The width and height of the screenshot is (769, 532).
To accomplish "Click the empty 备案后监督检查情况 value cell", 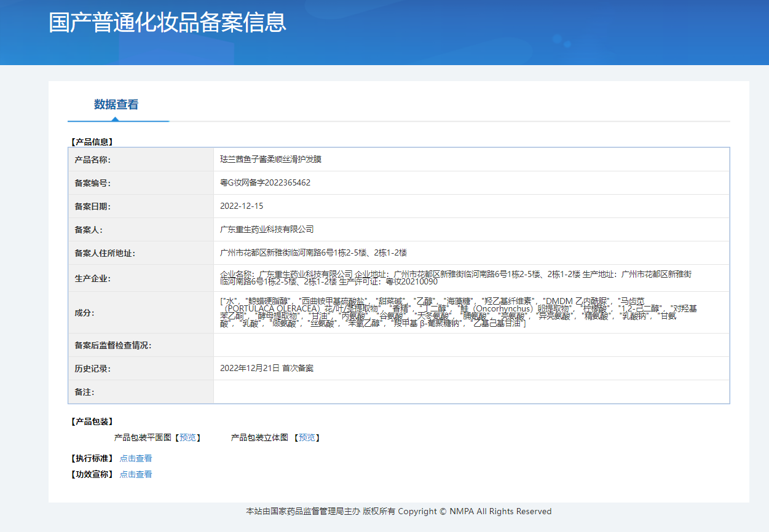I will coord(471,345).
